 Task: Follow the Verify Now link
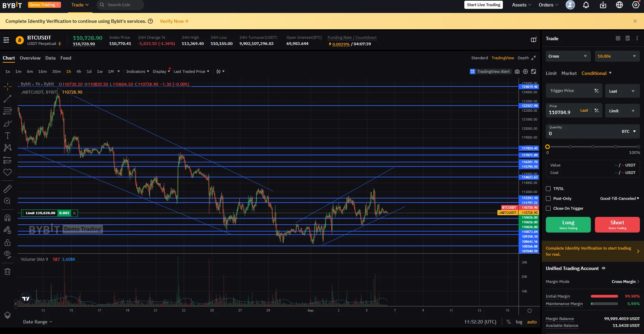coord(174,21)
